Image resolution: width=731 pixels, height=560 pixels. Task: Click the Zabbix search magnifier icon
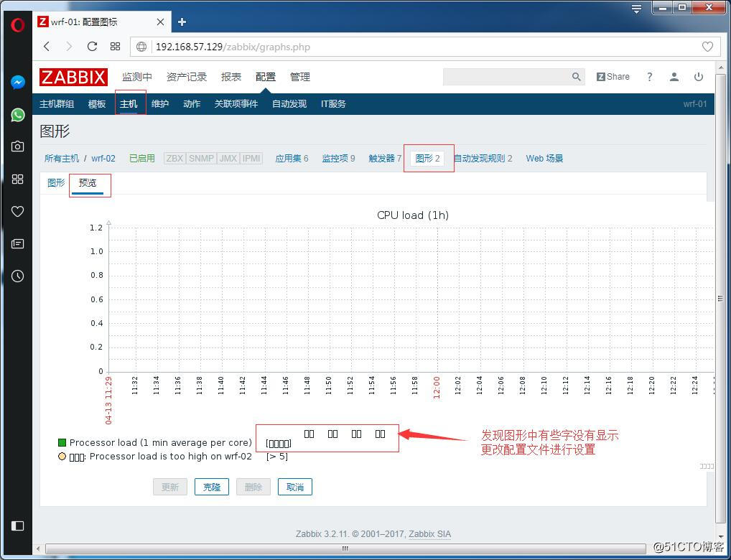click(577, 77)
